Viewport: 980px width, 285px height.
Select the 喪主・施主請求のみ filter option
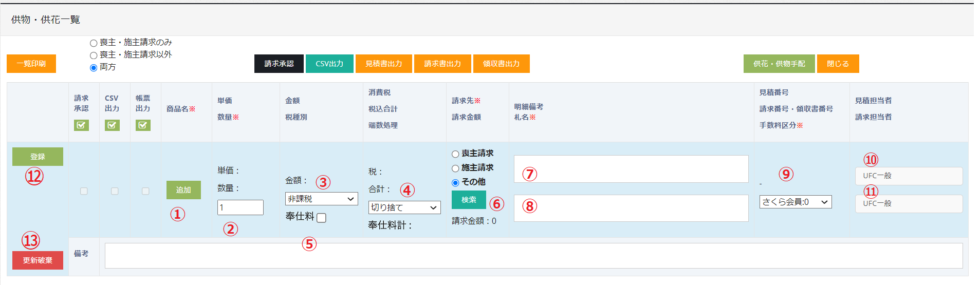pos(94,43)
